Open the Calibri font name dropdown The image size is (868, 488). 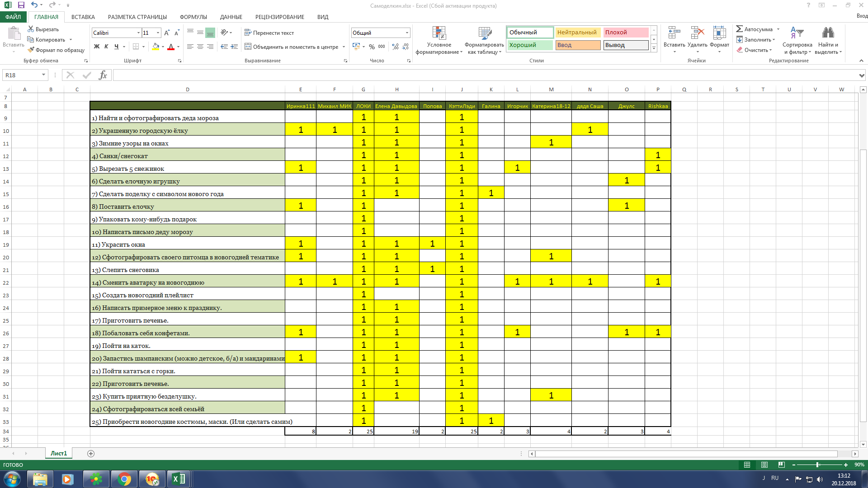(x=138, y=33)
